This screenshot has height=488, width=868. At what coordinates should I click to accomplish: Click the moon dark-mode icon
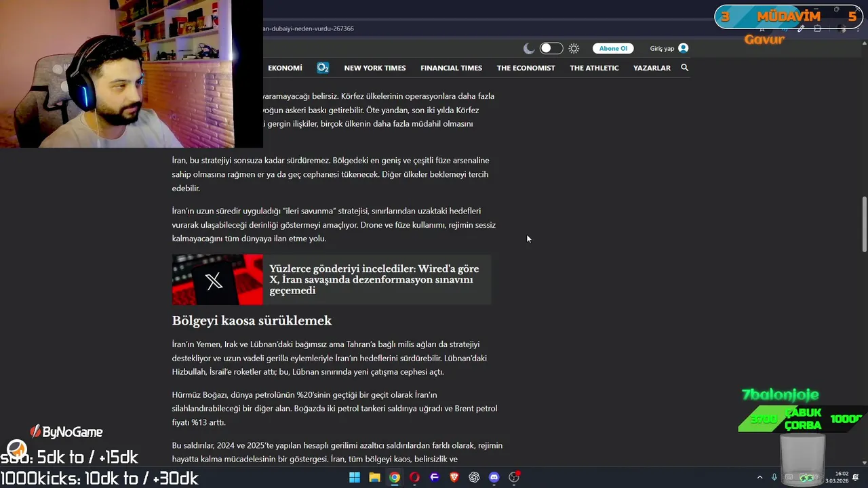(x=529, y=48)
